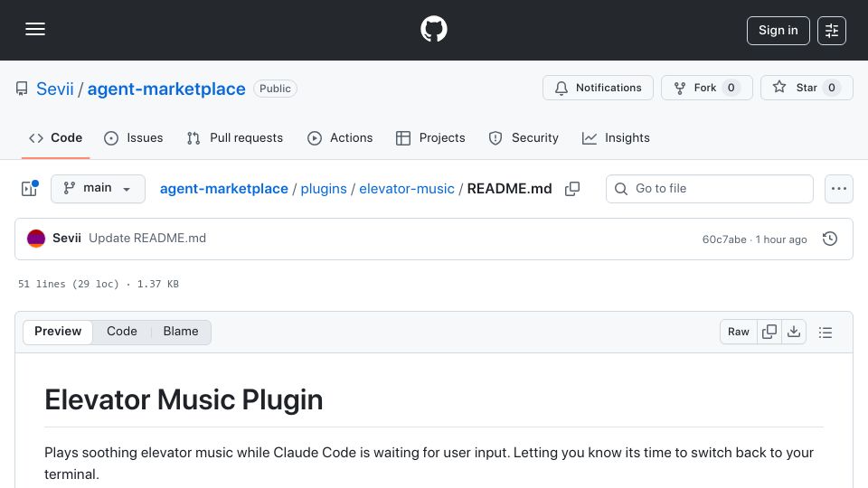Switch to the Code tab
The width and height of the screenshot is (868, 488).
[x=56, y=137]
